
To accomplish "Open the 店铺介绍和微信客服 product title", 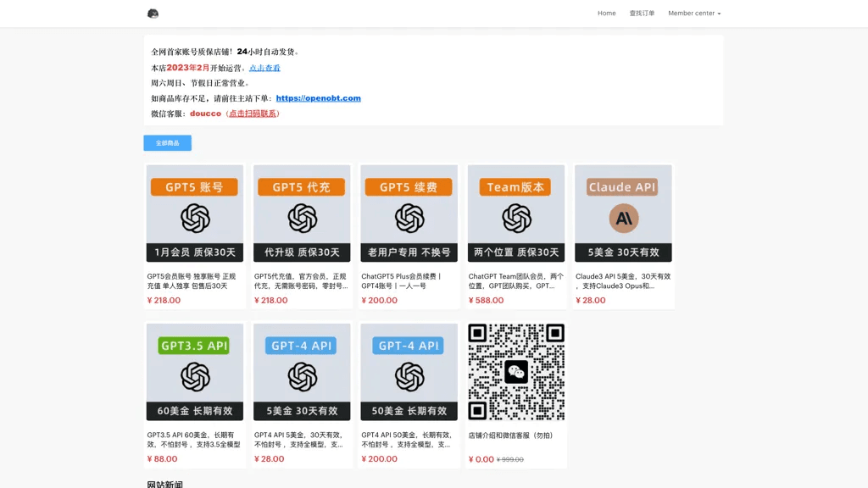I will pos(510,435).
